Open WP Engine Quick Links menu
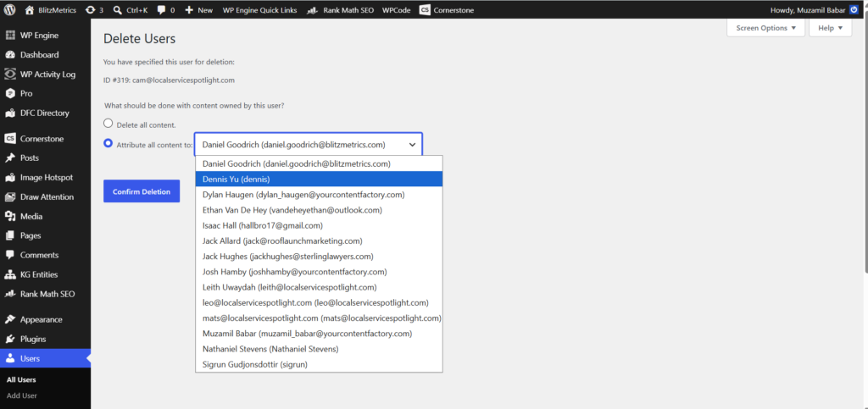The image size is (868, 409). tap(259, 10)
